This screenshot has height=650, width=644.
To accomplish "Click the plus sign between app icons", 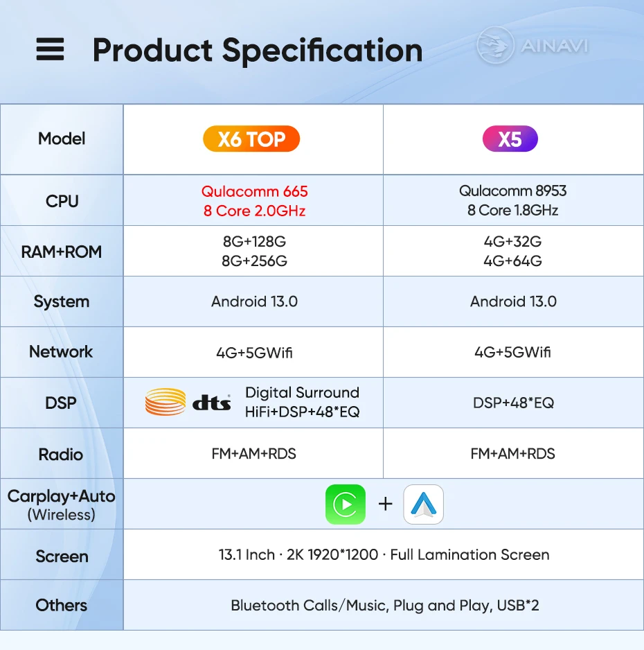I will point(385,504).
